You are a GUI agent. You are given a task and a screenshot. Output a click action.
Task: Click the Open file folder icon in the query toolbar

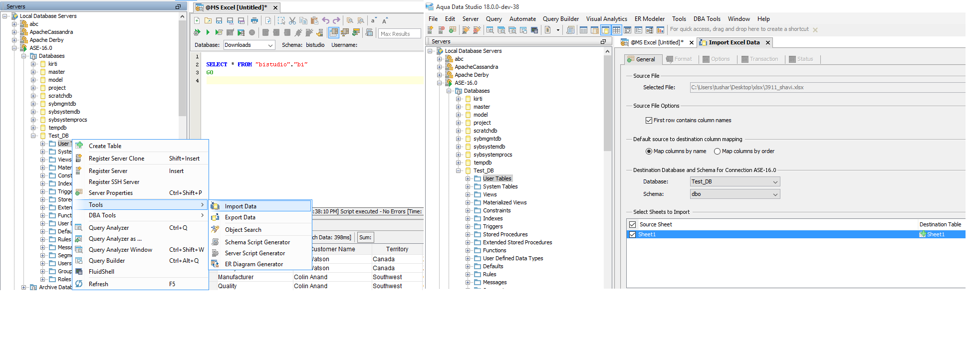click(x=208, y=20)
